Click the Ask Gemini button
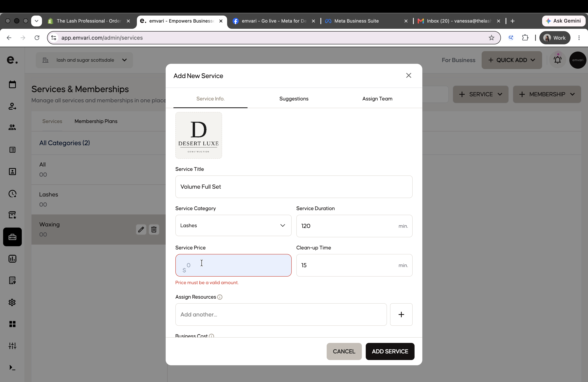Image resolution: width=588 pixels, height=382 pixels. (x=563, y=21)
